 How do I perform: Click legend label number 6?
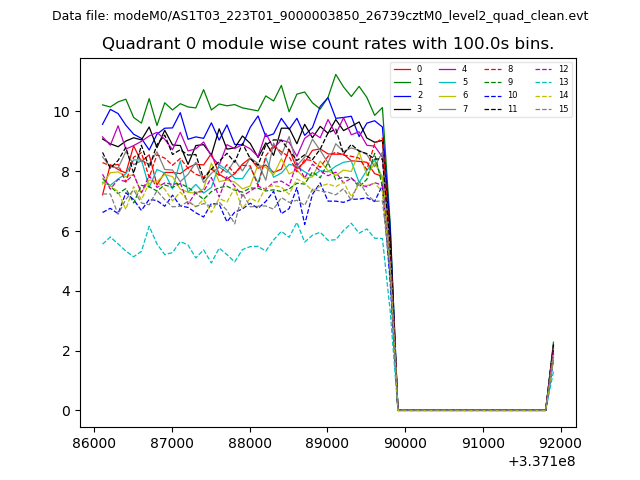(x=465, y=95)
